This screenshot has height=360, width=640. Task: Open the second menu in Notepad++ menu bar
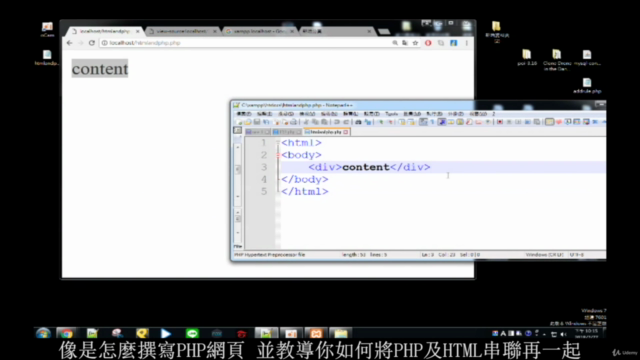pos(264,114)
